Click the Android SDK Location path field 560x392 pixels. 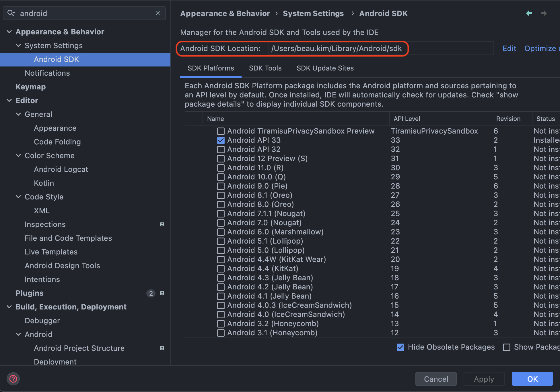tap(336, 48)
